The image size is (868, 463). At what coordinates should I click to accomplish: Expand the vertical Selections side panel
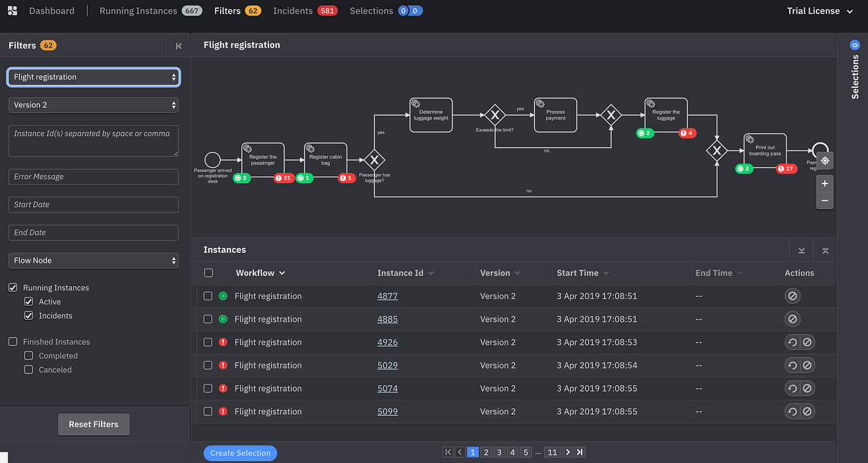point(855,69)
